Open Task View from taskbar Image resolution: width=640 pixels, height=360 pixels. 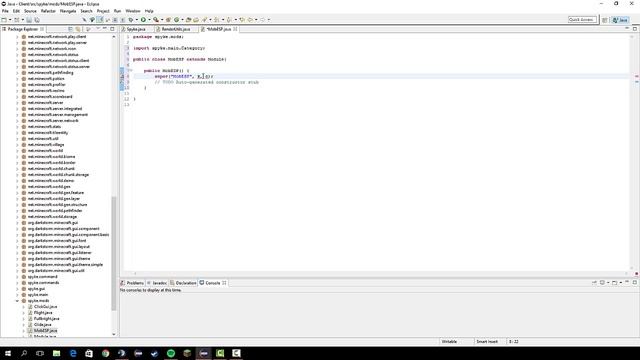coord(40,353)
